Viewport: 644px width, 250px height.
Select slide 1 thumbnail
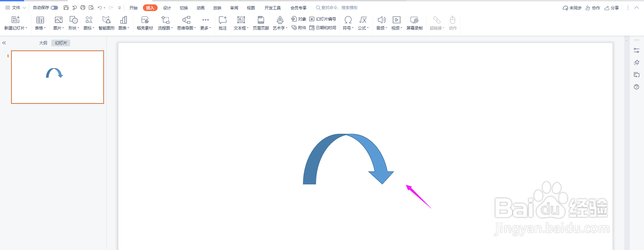tap(57, 77)
